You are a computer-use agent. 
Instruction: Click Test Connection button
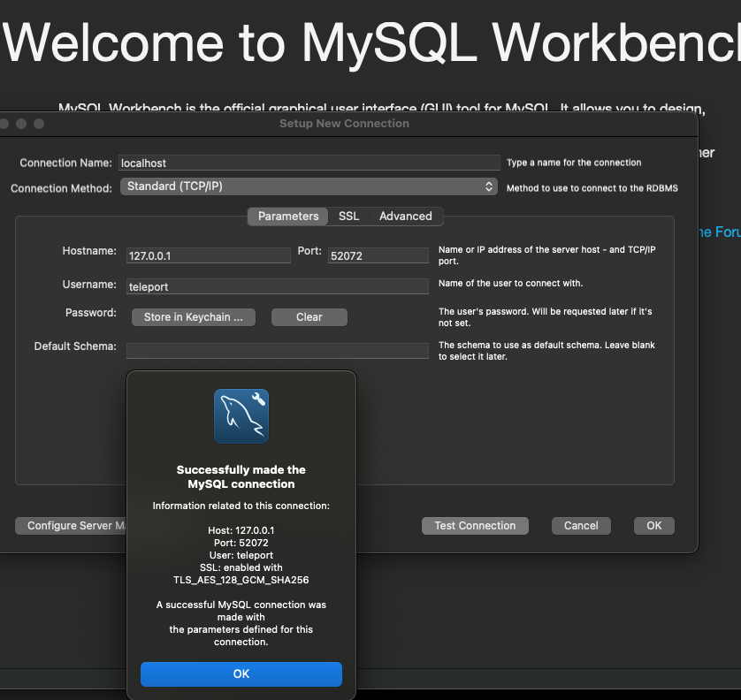(475, 526)
